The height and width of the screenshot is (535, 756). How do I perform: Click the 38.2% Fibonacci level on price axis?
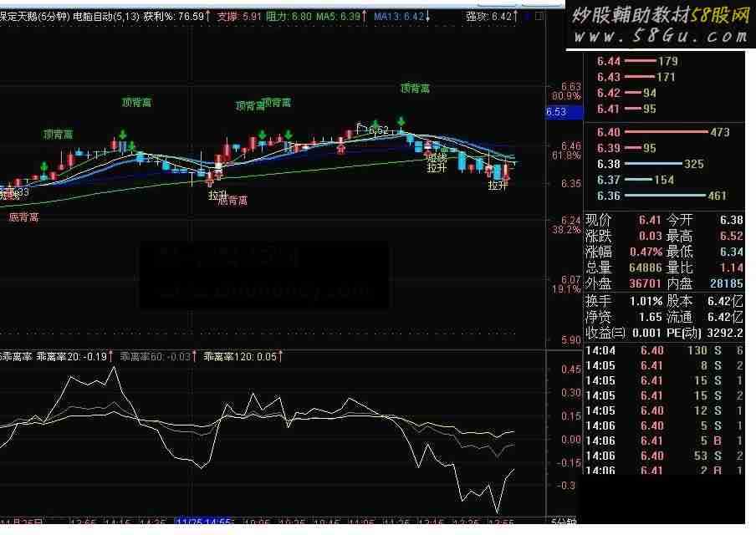pos(566,230)
